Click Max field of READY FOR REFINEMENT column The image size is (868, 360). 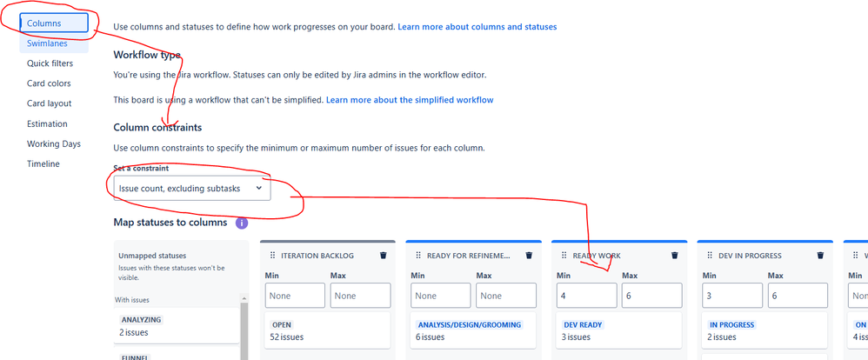click(x=506, y=296)
